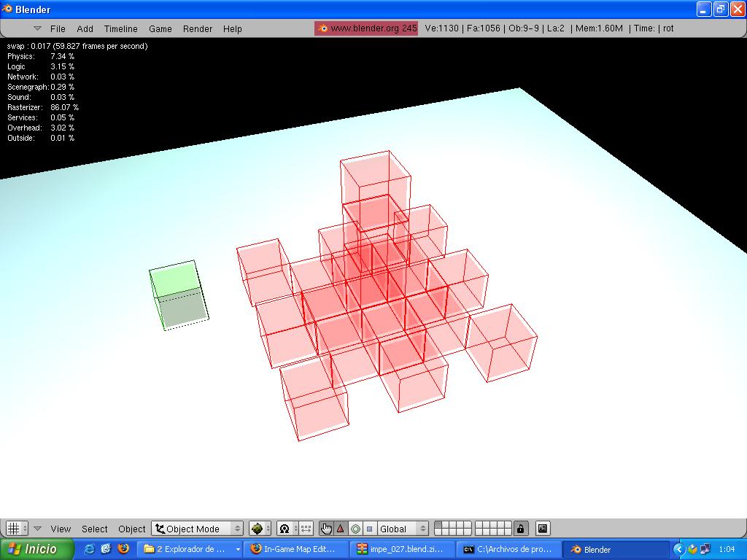Screen dimensions: 747x560
Task: Switch to impe_027.blend.zip WinRAR window
Action: 403,549
